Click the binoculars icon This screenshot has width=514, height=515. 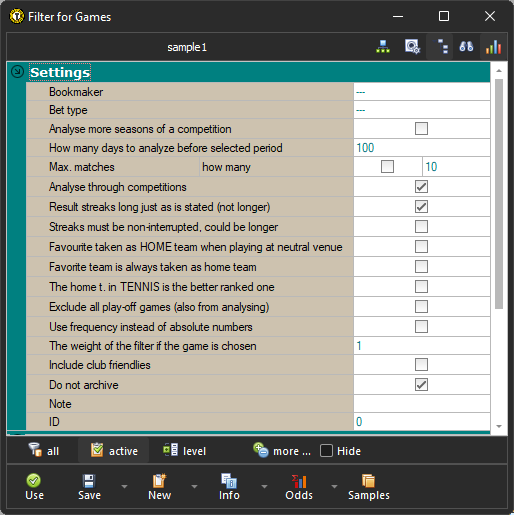[x=466, y=47]
